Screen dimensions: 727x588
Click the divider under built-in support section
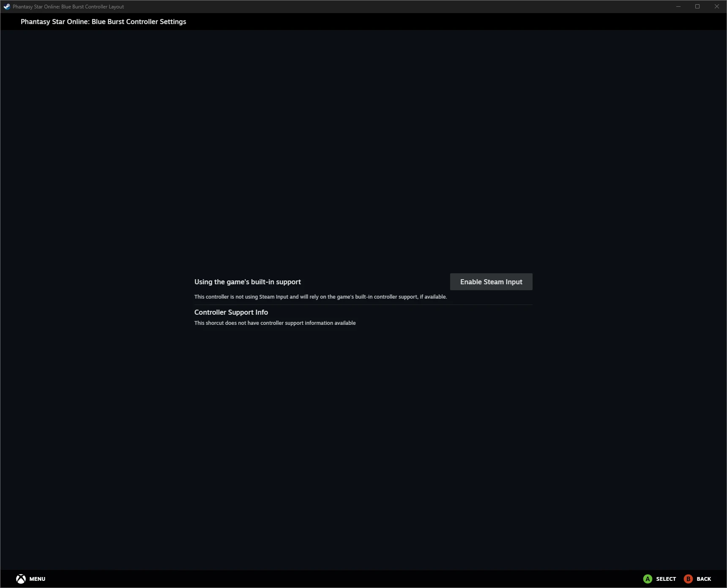[x=363, y=305]
